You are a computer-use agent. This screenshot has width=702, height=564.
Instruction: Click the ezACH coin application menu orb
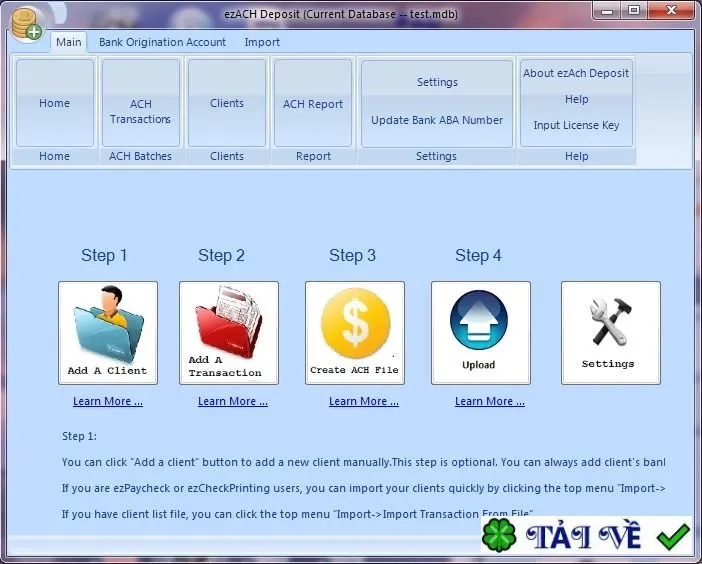pos(26,24)
